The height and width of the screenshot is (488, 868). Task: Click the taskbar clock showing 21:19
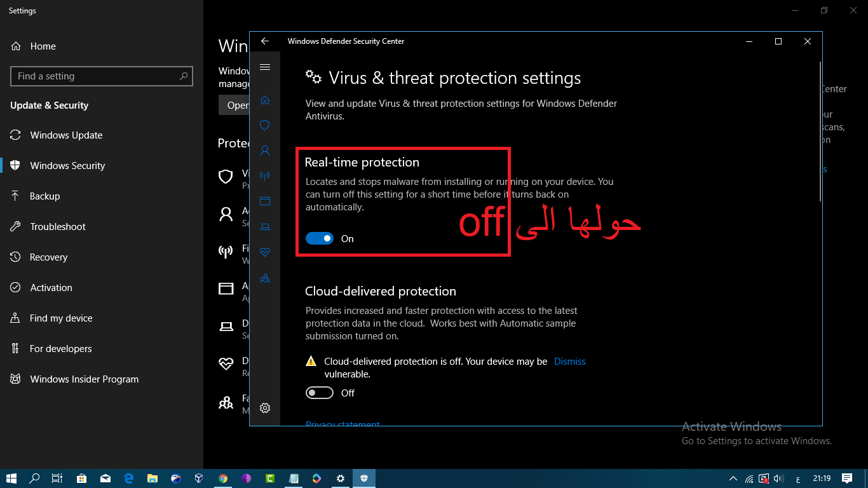click(822, 478)
